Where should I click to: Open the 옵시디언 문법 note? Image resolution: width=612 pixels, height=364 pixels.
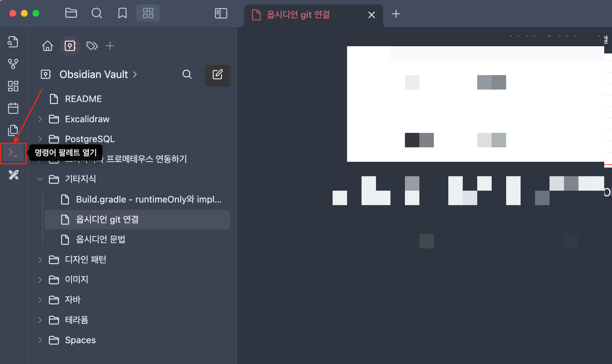coord(100,239)
